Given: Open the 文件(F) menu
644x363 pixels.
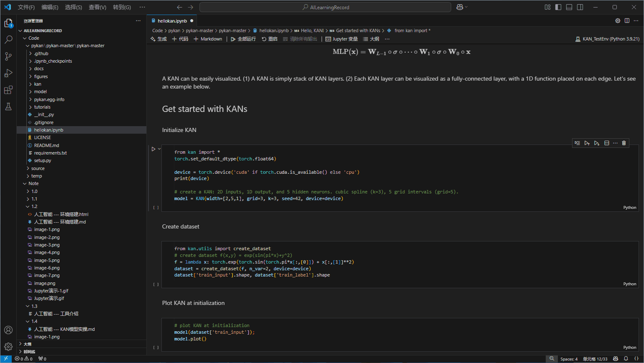Looking at the screenshot, I should 26,7.
